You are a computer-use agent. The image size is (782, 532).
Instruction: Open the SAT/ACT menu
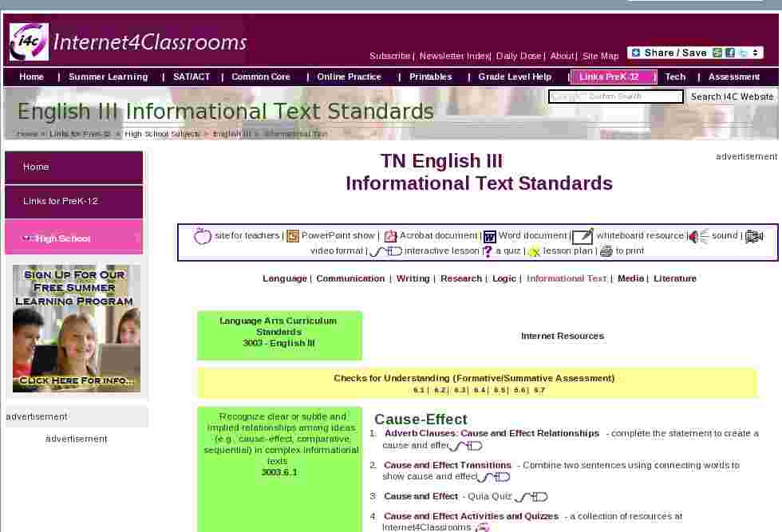192,77
